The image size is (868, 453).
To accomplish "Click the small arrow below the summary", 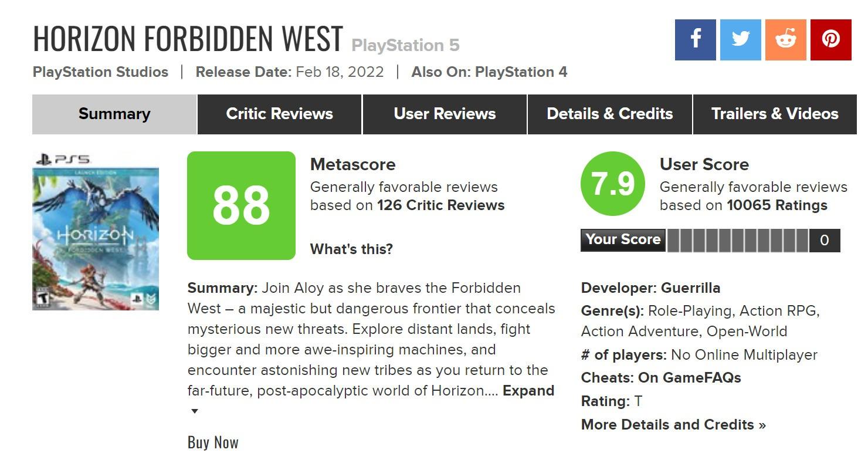I will tap(195, 411).
